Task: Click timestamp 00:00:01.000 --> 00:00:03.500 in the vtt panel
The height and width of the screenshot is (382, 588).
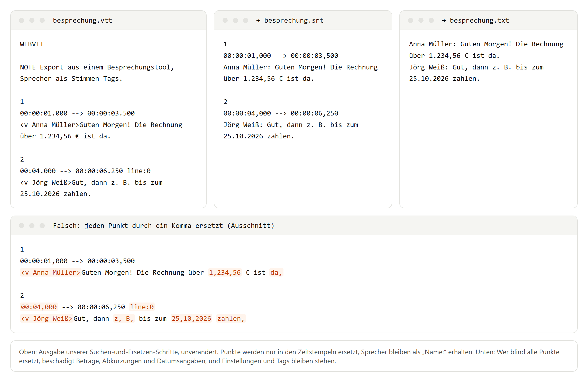Action: [77, 113]
